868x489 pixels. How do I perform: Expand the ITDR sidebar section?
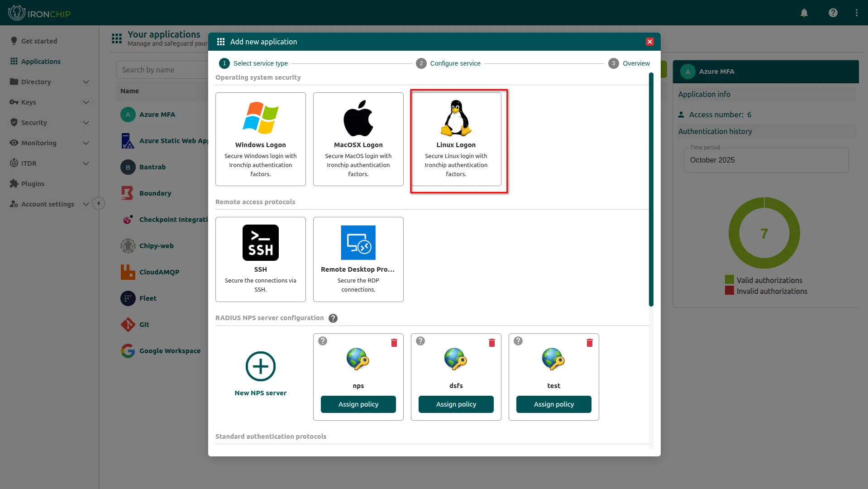click(x=49, y=163)
